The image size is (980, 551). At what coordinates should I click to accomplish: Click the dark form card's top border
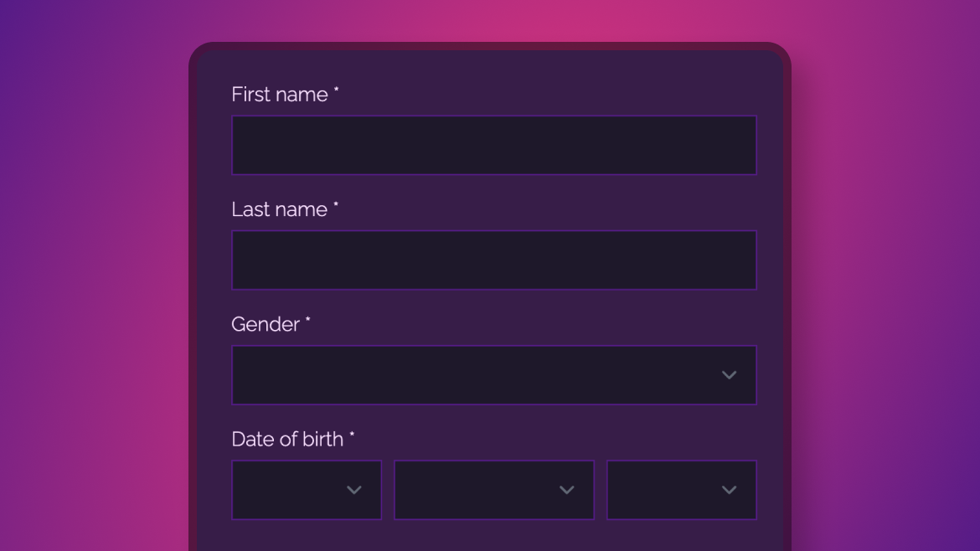pos(490,46)
